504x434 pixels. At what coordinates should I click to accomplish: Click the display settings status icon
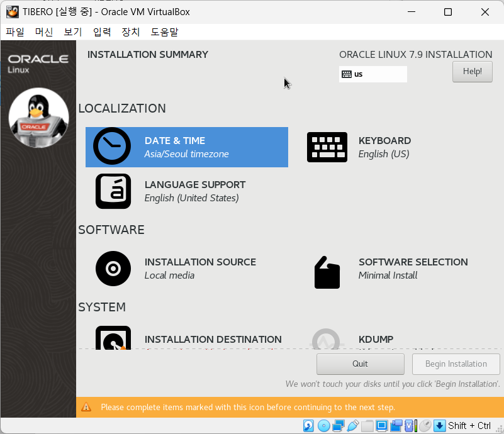pyautogui.click(x=381, y=426)
